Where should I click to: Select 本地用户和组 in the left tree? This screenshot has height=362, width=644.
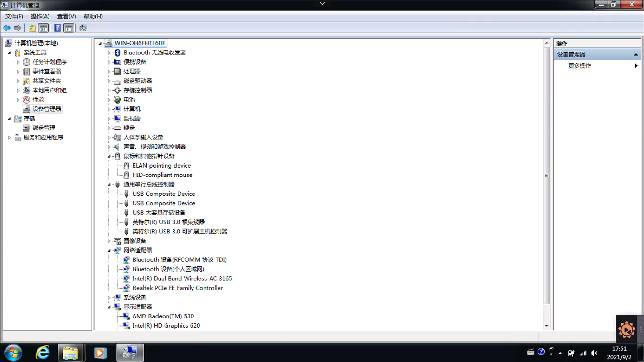[x=50, y=90]
